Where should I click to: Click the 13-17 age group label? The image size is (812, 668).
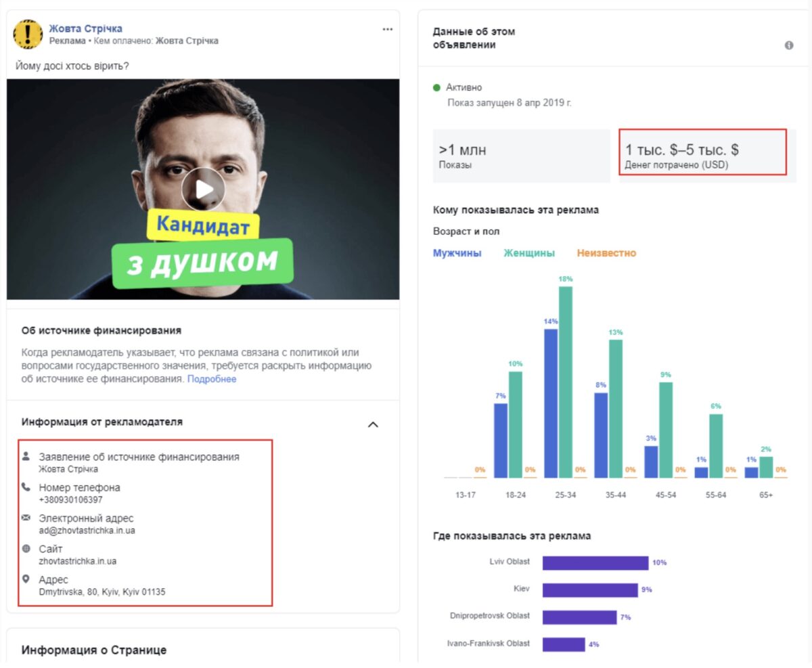tap(466, 495)
